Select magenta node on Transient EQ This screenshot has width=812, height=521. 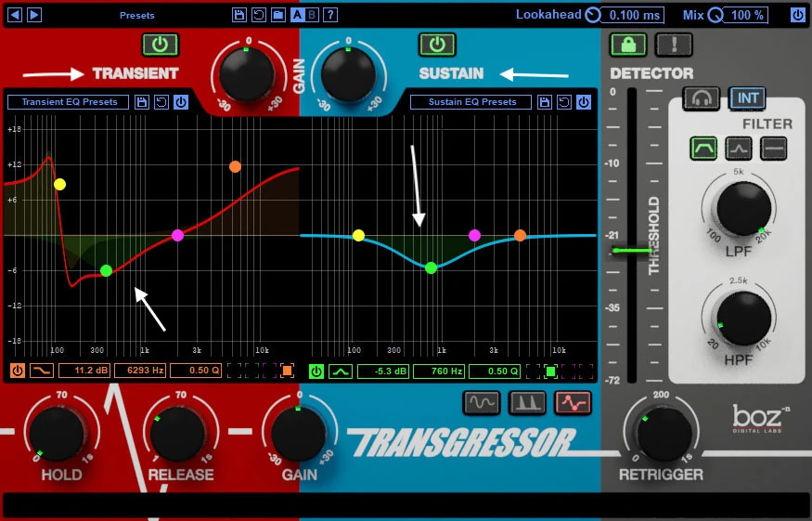point(177,235)
